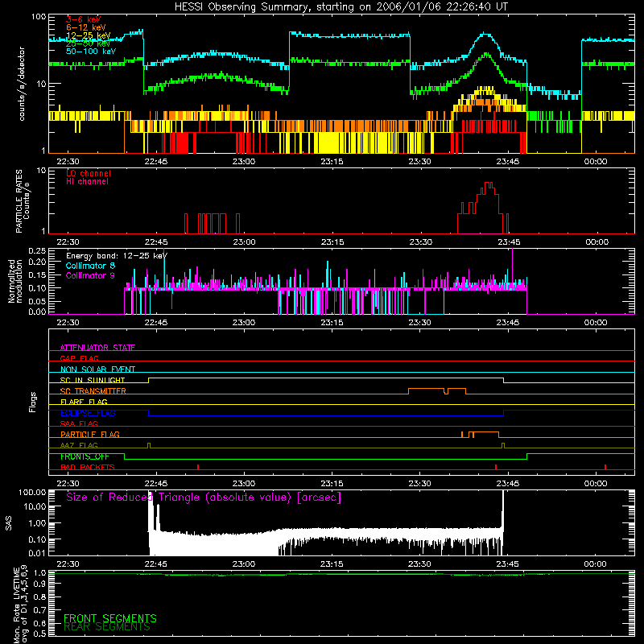644x644 pixels.
Task: Click '22:30' under the count-rate plot
Action: [68, 162]
